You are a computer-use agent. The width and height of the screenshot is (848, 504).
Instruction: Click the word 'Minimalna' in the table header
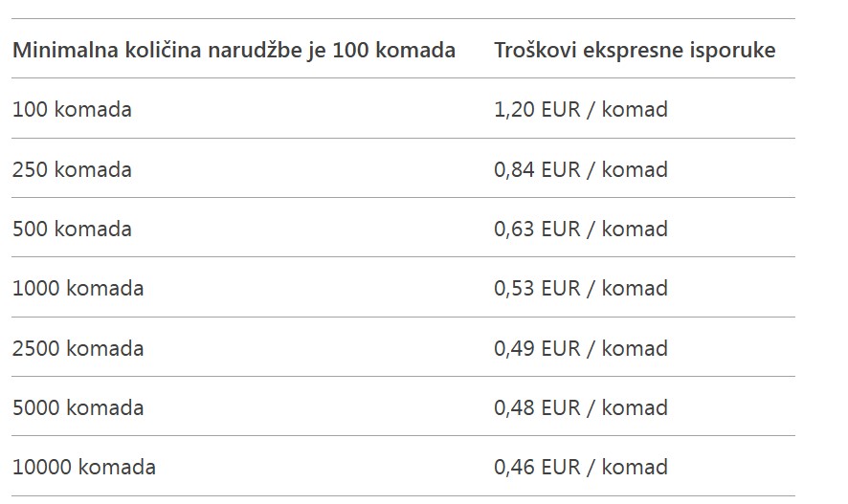[65, 50]
